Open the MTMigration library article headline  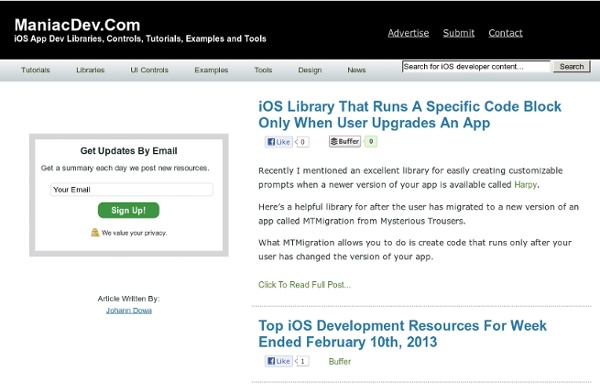409,114
